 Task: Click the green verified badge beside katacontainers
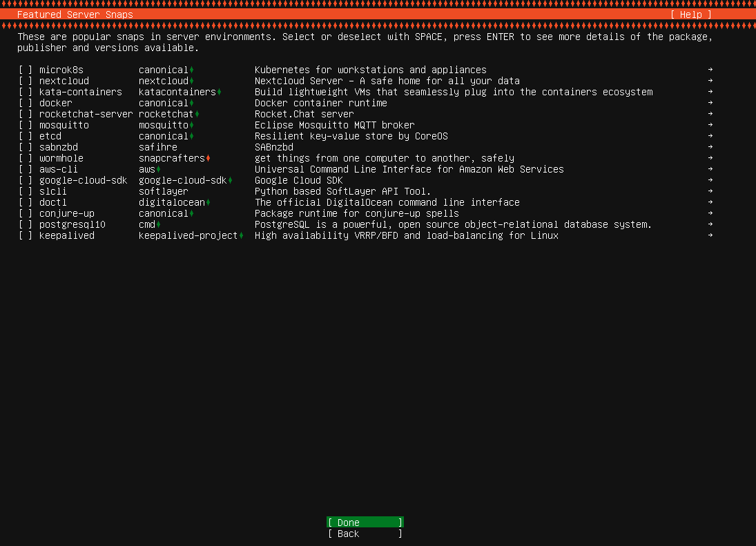pyautogui.click(x=220, y=92)
